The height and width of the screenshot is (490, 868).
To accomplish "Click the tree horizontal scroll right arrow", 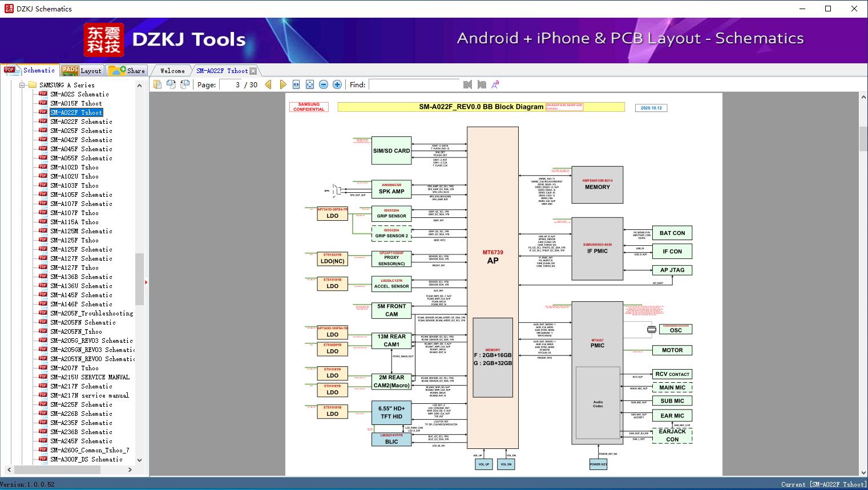I will 130,469.
